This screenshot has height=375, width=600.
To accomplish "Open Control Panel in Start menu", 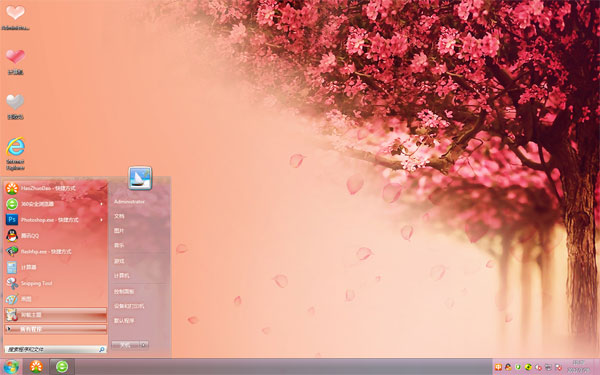I will [124, 292].
